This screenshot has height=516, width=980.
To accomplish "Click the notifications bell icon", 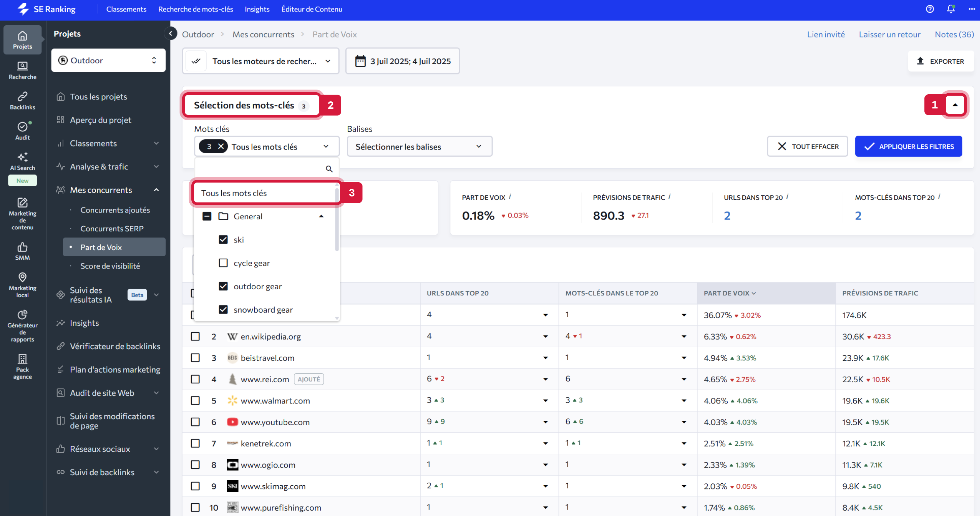I will (x=950, y=9).
